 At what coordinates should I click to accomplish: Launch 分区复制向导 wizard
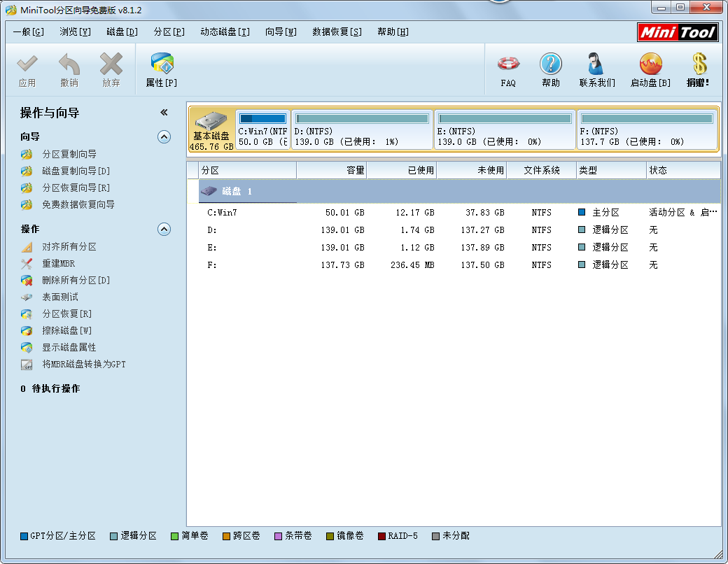pyautogui.click(x=69, y=154)
